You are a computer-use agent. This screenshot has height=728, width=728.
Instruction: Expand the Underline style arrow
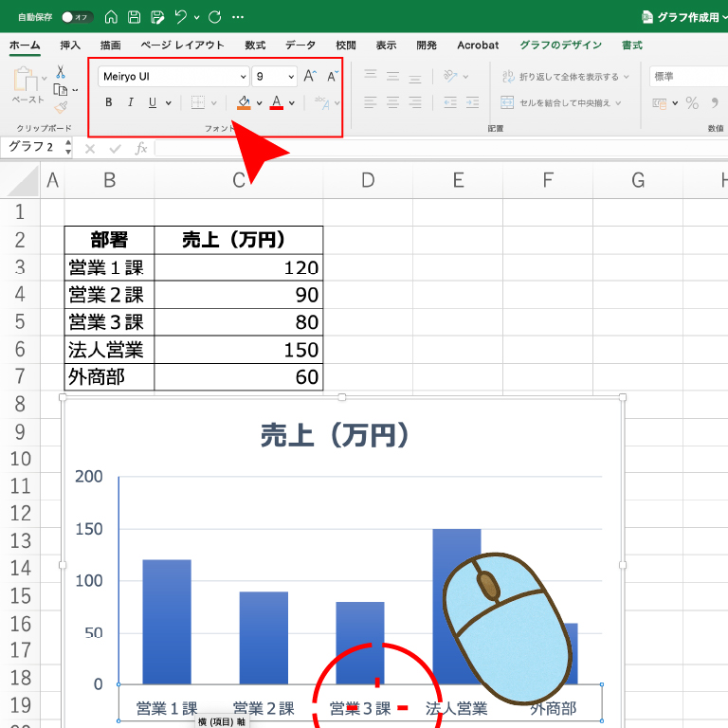[169, 103]
